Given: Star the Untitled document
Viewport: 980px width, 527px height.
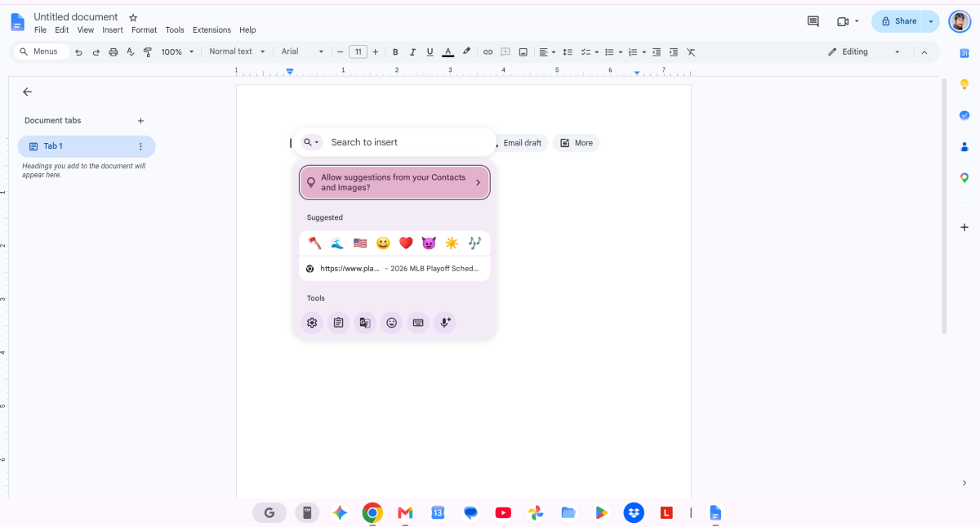Looking at the screenshot, I should (x=133, y=17).
